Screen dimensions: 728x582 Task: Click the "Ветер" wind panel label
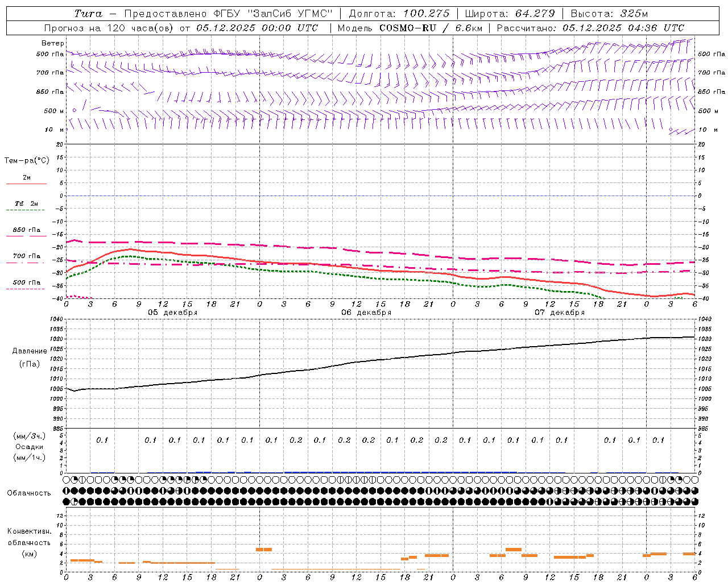53,43
